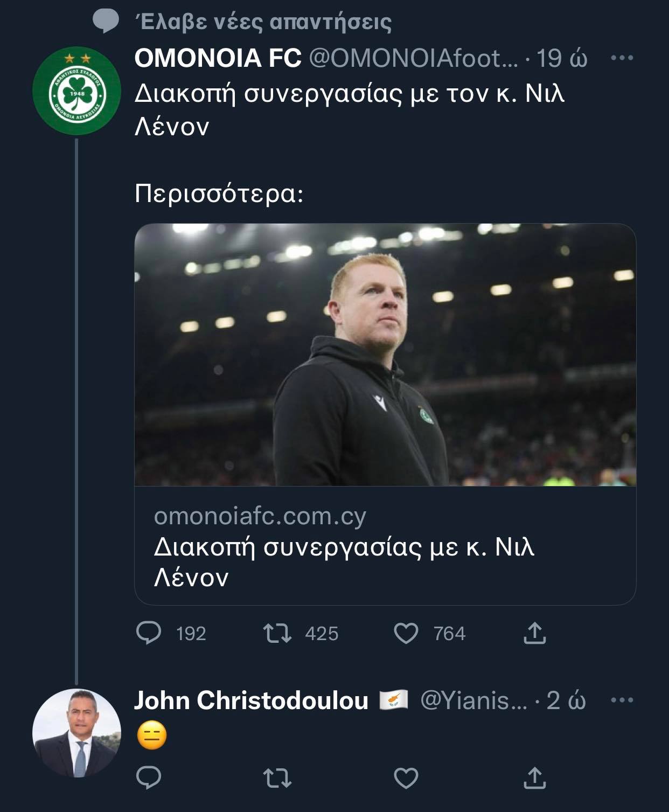Retweet John Christodoulou's emoji reply

(x=277, y=778)
